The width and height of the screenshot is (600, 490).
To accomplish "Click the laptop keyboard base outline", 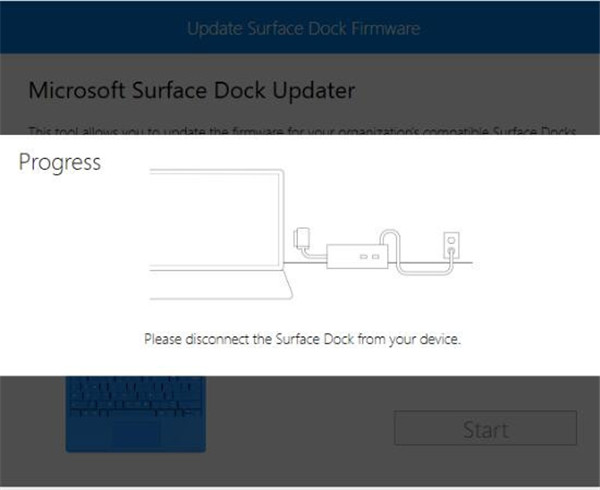I will (x=221, y=285).
